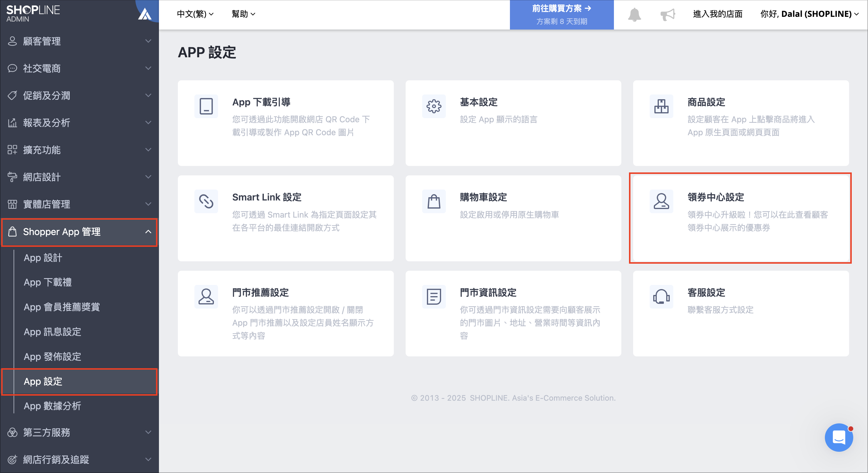The width and height of the screenshot is (868, 473).
Task: Click the 社交電商 chat bubble icon
Action: 12,68
